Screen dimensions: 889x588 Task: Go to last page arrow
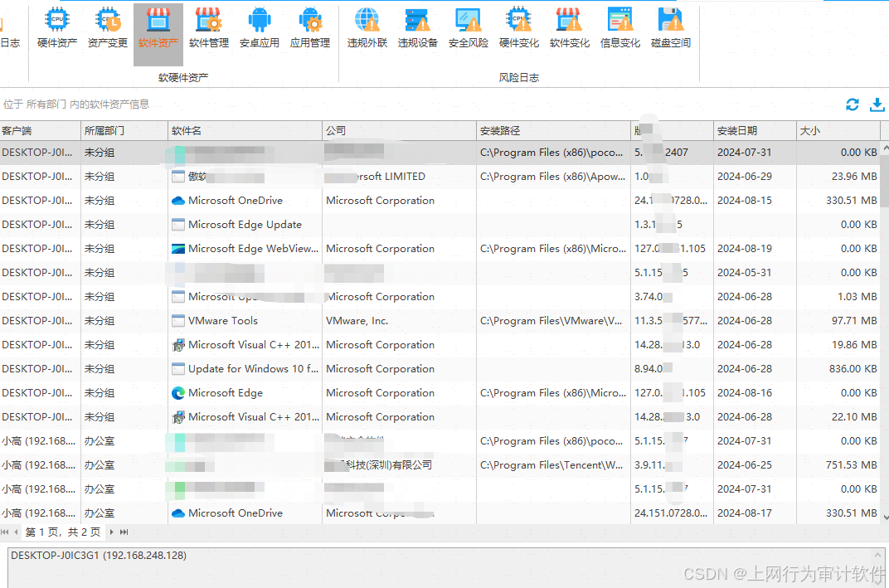[x=124, y=532]
